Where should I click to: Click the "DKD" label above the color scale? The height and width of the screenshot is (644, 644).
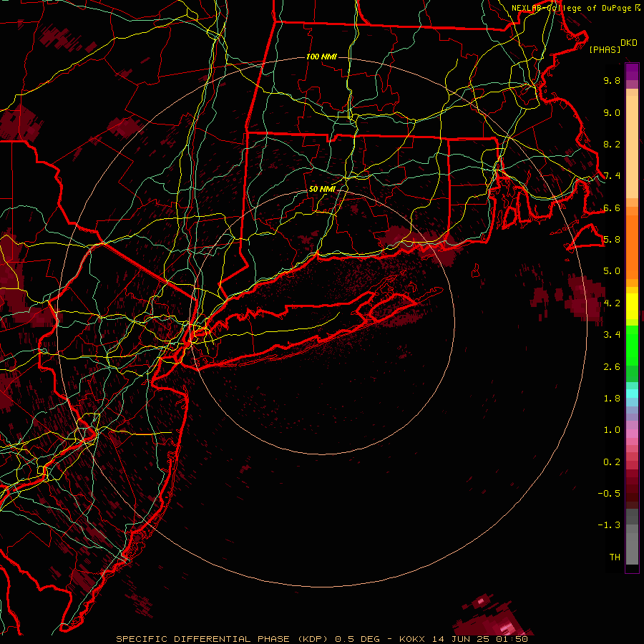tap(628, 43)
